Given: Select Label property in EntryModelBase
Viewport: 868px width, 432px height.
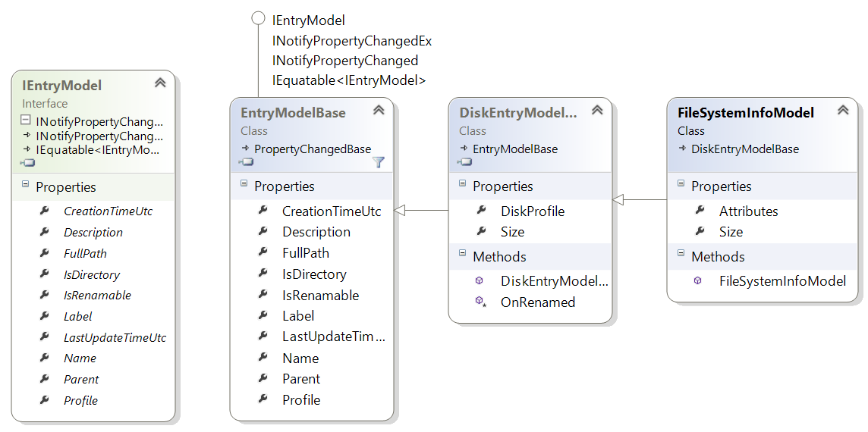Looking at the screenshot, I should pyautogui.click(x=298, y=316).
